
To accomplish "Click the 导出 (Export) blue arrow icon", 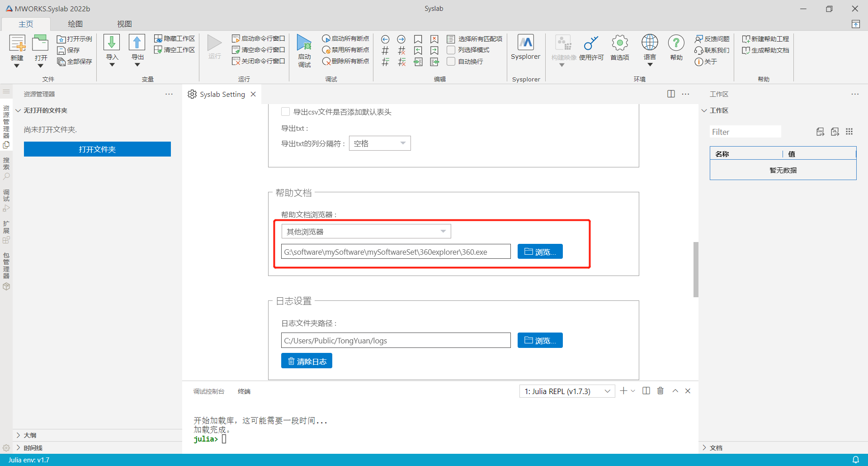I will 137,43.
